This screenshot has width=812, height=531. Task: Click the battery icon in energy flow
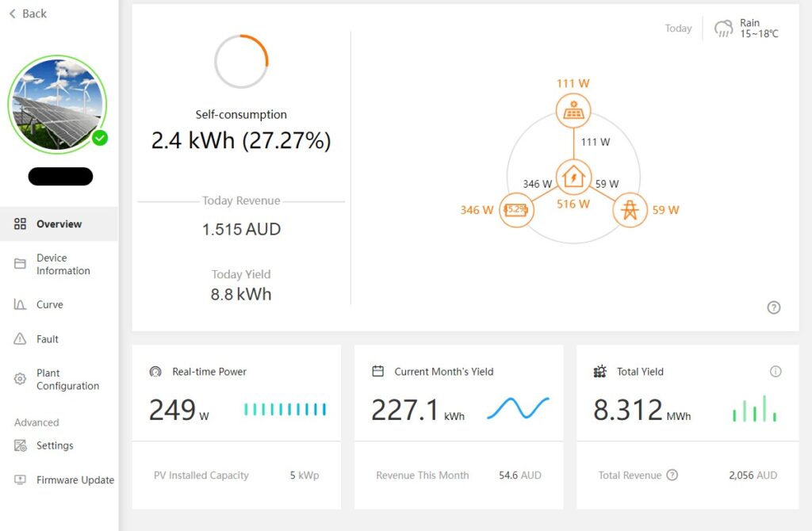515,210
